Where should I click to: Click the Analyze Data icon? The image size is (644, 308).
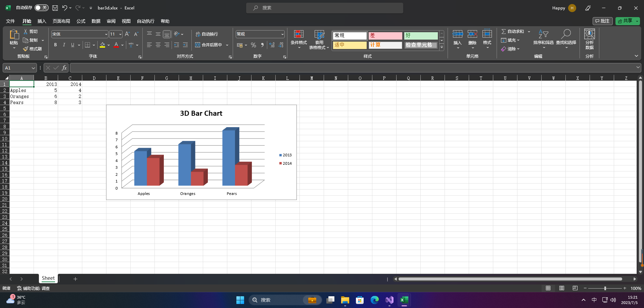coord(590,34)
